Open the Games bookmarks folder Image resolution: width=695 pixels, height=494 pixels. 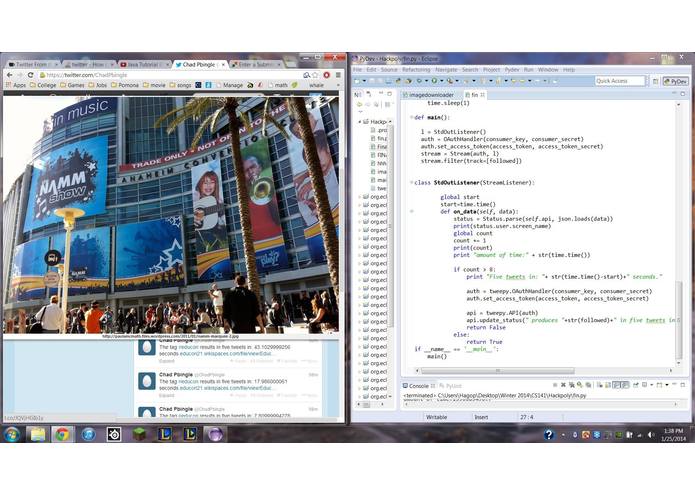coord(72,85)
